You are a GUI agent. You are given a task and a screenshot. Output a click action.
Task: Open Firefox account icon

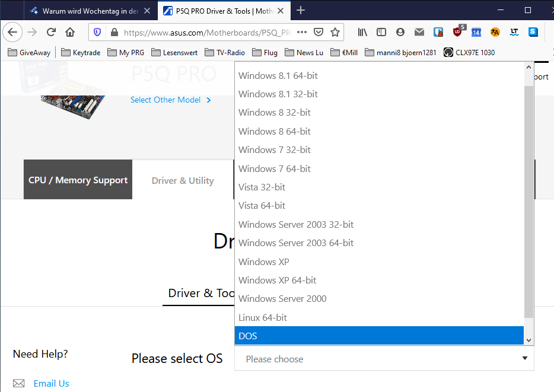400,32
